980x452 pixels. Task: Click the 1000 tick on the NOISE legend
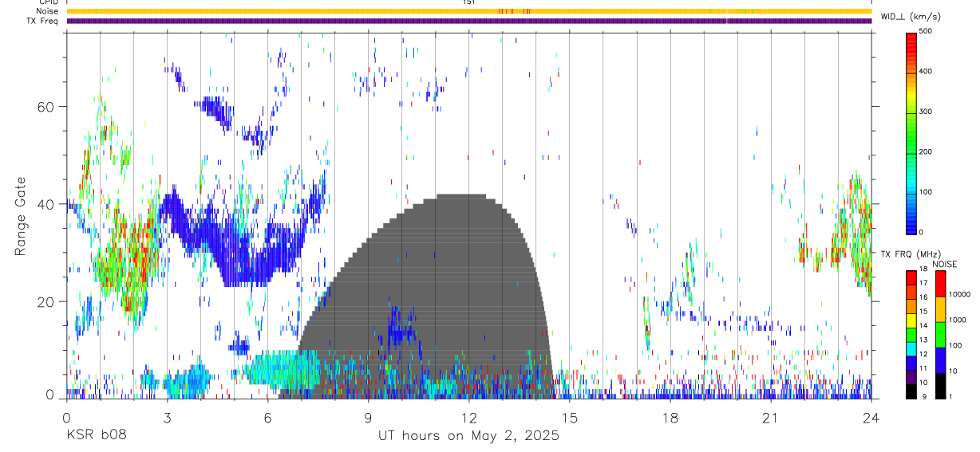(x=958, y=319)
